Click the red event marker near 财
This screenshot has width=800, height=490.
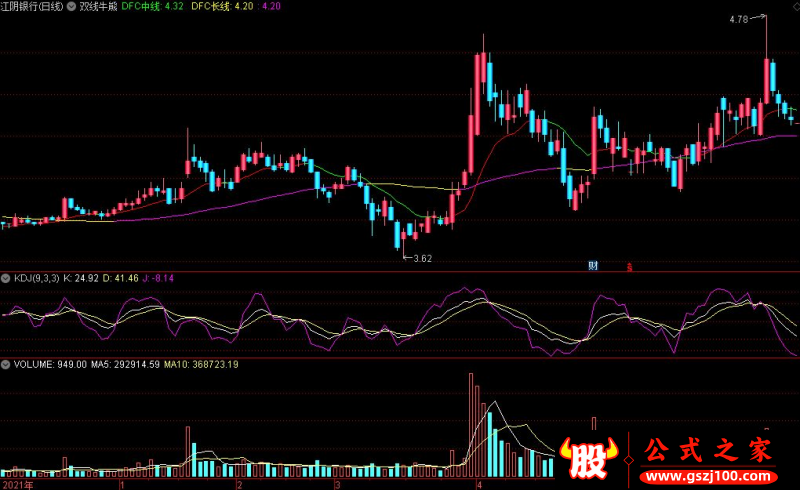(629, 266)
